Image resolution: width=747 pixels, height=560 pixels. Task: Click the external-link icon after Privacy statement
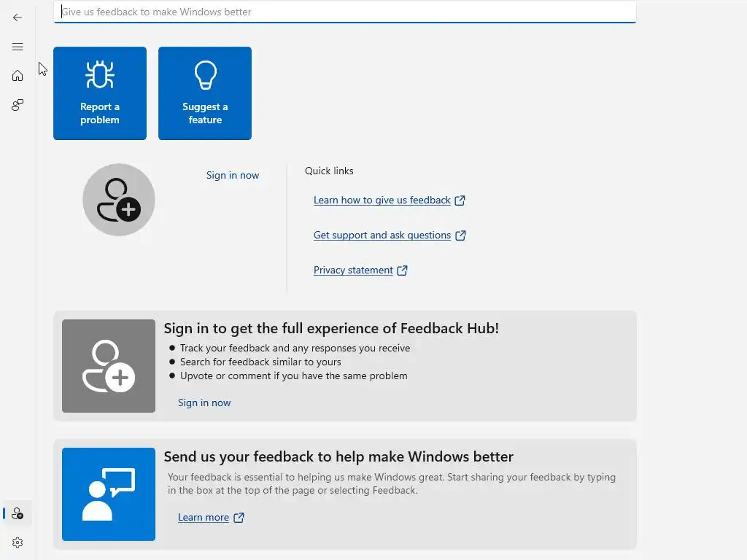pos(402,271)
